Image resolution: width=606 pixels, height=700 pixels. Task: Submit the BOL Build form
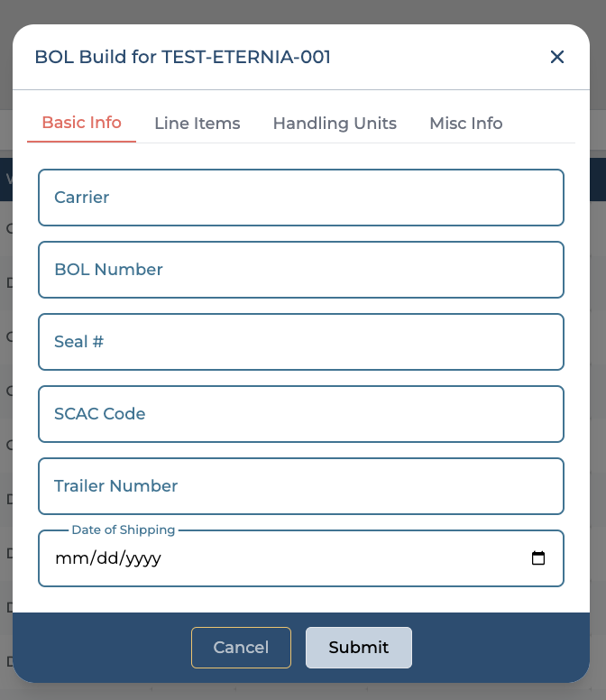pyautogui.click(x=358, y=648)
